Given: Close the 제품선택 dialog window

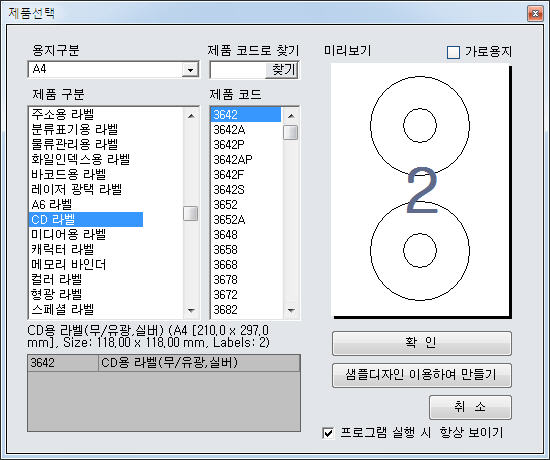Looking at the screenshot, I should point(535,14).
